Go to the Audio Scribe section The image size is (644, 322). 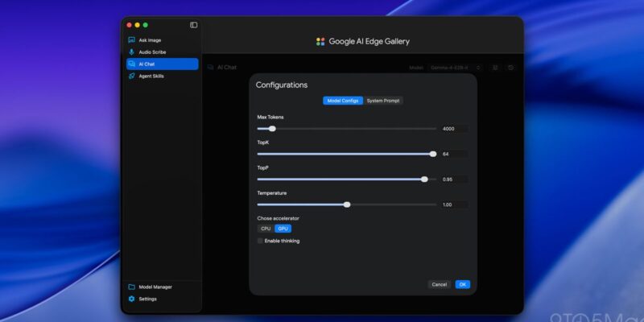coord(152,52)
